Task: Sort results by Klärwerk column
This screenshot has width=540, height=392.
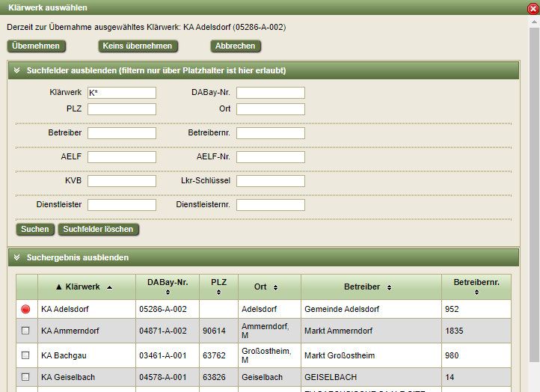Action: (109, 287)
